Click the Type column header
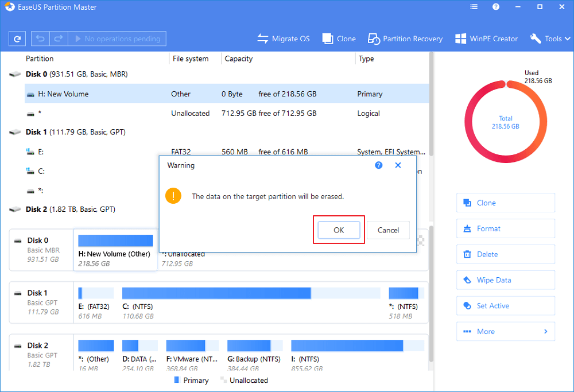574x392 pixels. click(x=366, y=59)
